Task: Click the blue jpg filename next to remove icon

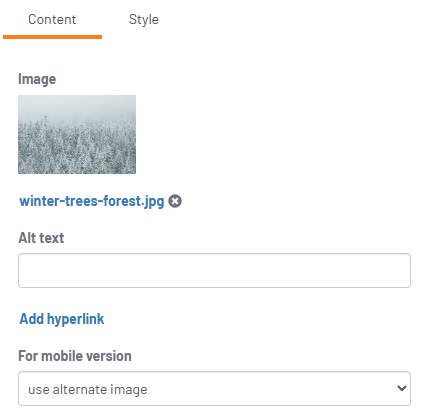Action: pyautogui.click(x=92, y=201)
